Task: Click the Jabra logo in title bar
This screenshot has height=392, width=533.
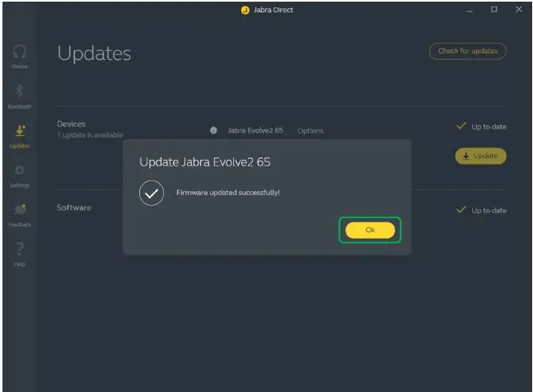Action: pos(245,10)
